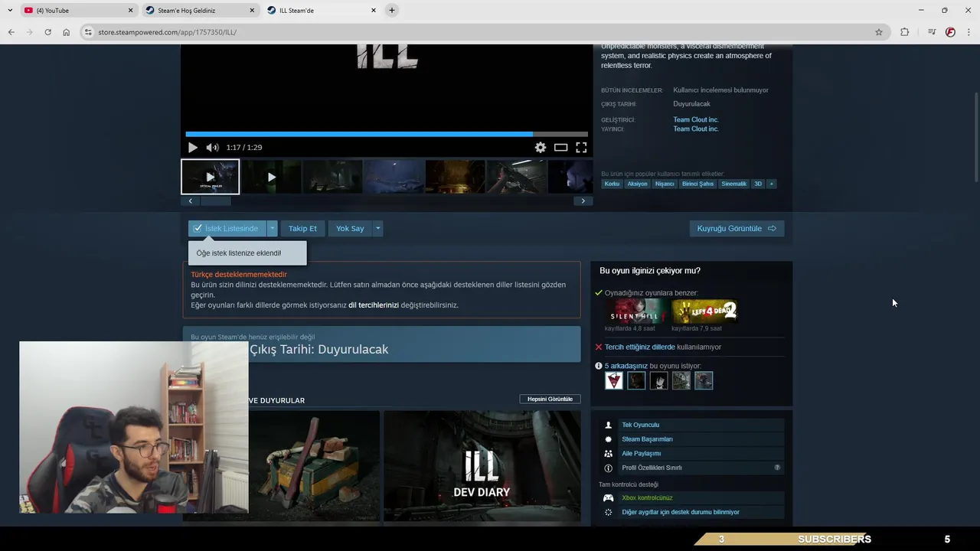
Task: Enter fullscreen video mode icon
Action: pyautogui.click(x=581, y=148)
